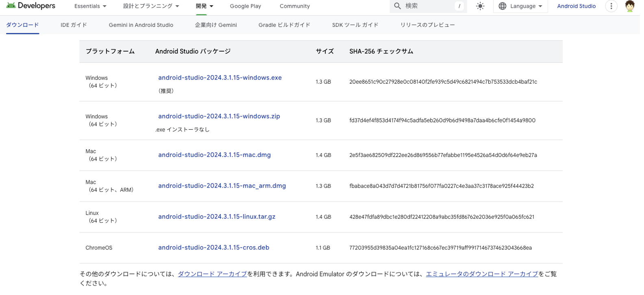Download the mac_arm.dmg package

click(222, 186)
